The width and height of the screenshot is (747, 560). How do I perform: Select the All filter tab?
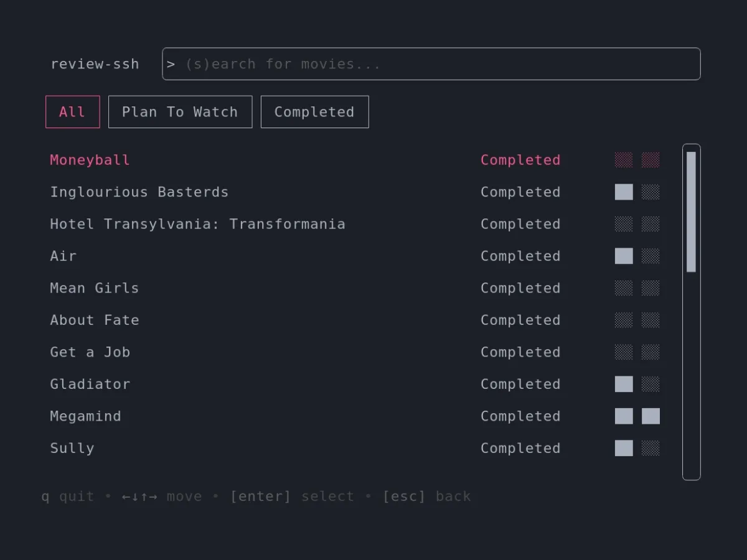coord(72,112)
